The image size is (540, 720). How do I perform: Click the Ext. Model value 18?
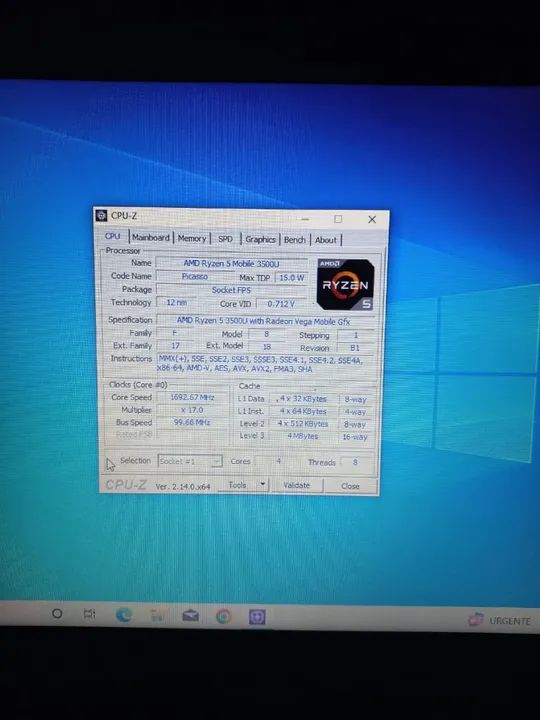tap(266, 347)
